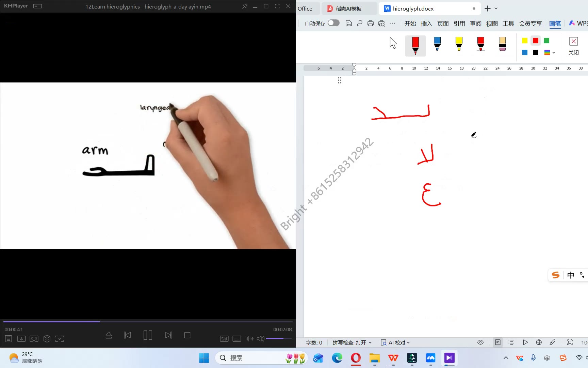Skip to next track in KMPlayer
588x368 pixels.
pyautogui.click(x=168, y=335)
